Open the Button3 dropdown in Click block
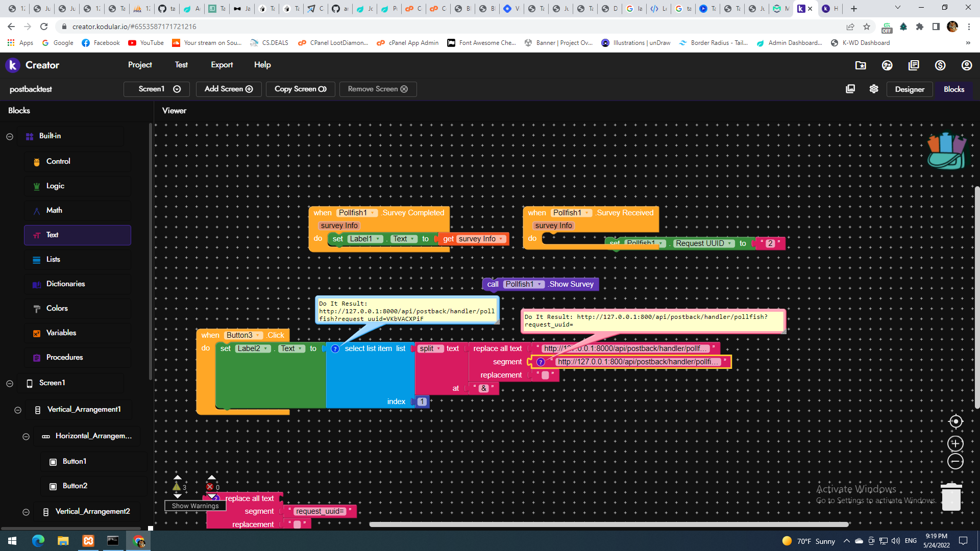Screen dimensions: 980x551 click(244, 335)
